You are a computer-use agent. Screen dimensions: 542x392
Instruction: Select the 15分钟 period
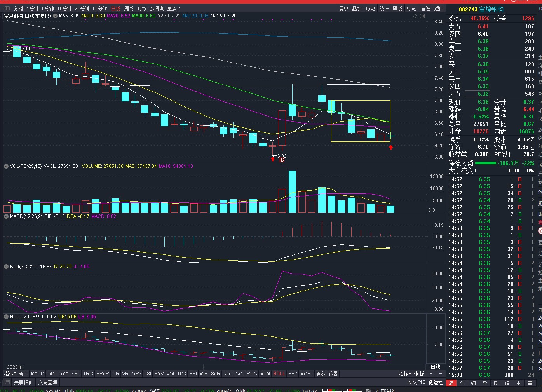point(64,9)
